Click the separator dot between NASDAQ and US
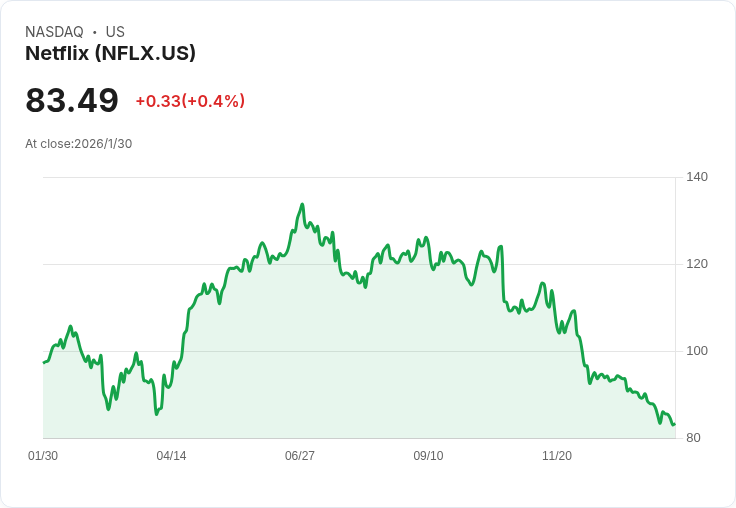The width and height of the screenshot is (736, 508). point(95,32)
